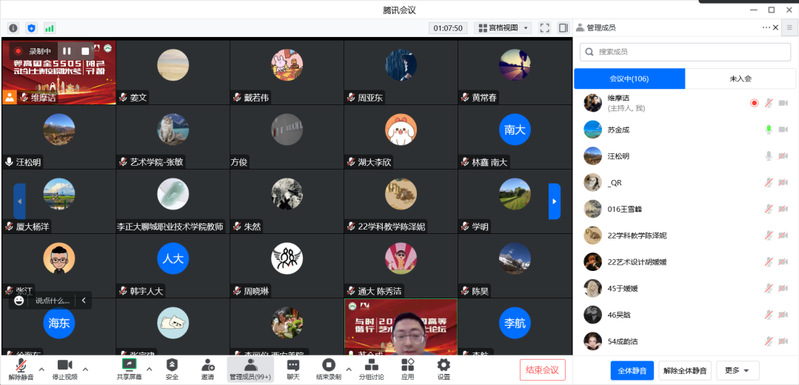Open the 更多 dropdown in members panel
This screenshot has height=385, width=799.
tap(738, 370)
